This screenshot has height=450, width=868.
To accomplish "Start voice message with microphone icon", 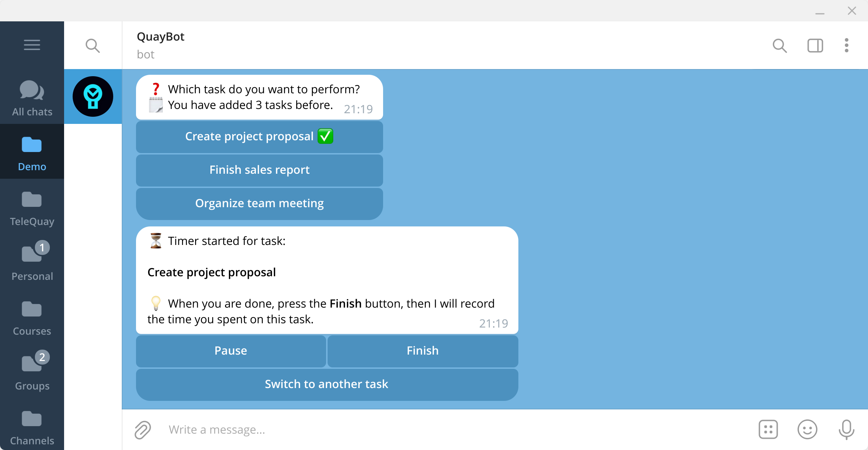I will coord(846,430).
